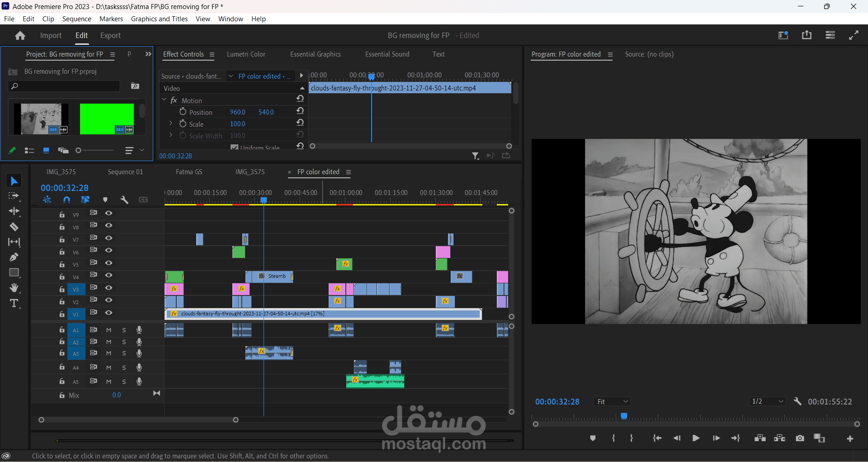Expand the Scale property
Screen dimensions: 868x462
pos(171,123)
